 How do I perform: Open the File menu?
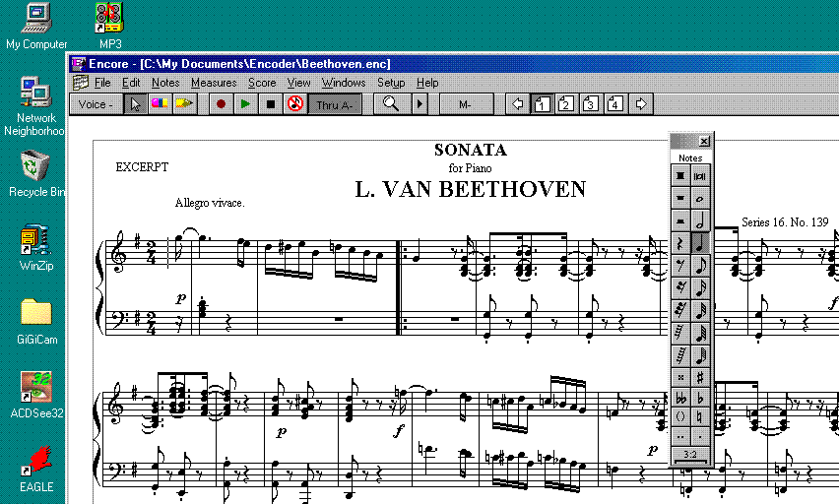[x=102, y=83]
